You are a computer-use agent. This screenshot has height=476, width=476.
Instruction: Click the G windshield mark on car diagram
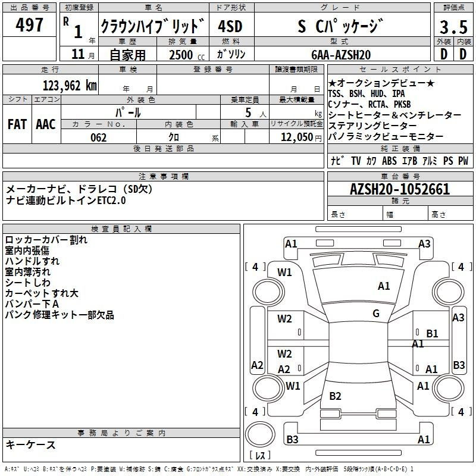click(x=376, y=314)
